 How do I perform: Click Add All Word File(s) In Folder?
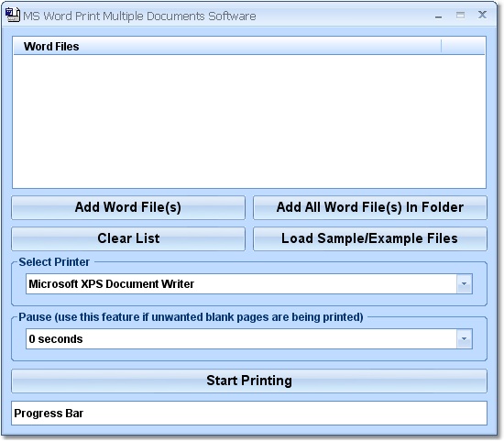tap(370, 207)
